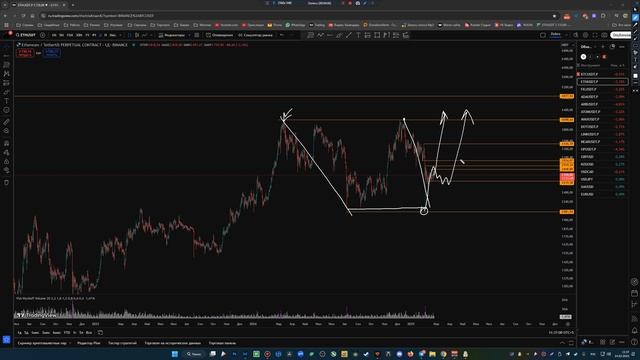Open the Alerts button in the top toolbar

pyautogui.click(x=219, y=35)
